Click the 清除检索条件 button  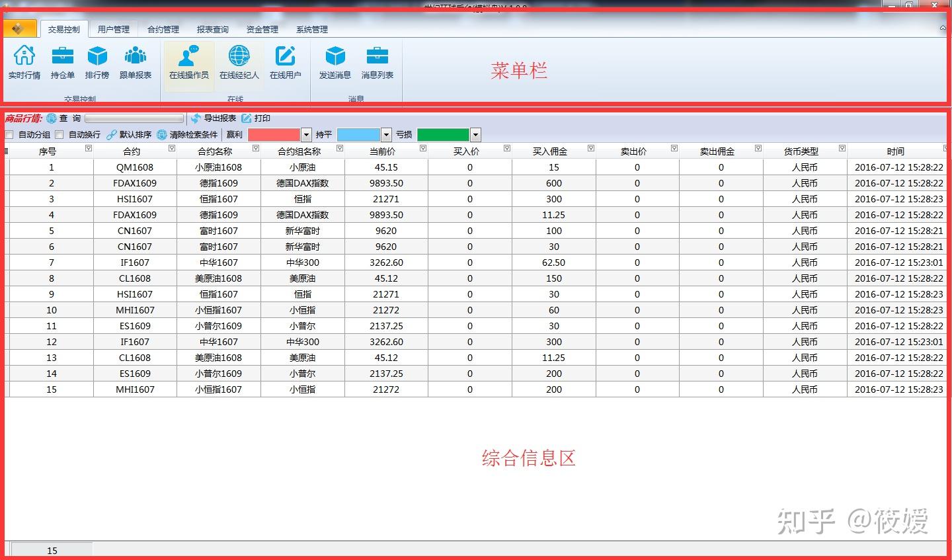[x=187, y=135]
